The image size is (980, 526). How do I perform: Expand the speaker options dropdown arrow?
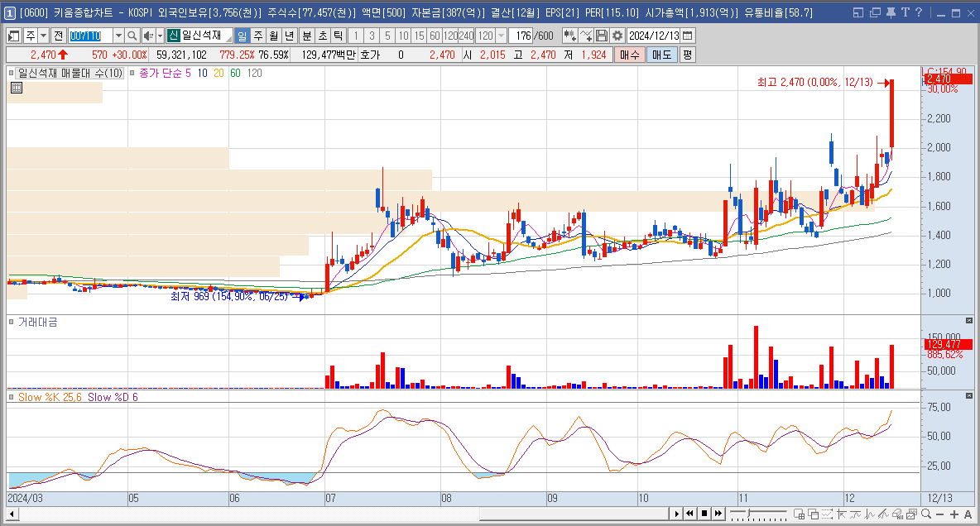(x=160, y=36)
